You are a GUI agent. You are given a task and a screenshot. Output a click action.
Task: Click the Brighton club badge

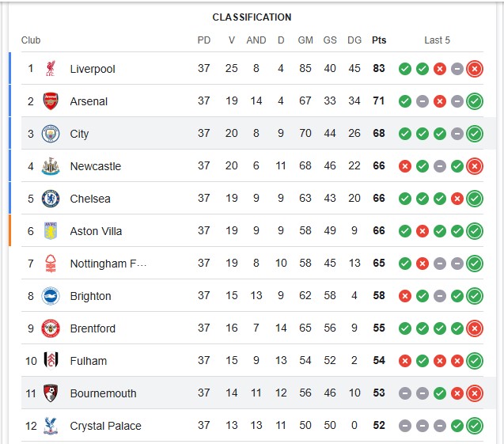[x=51, y=296]
